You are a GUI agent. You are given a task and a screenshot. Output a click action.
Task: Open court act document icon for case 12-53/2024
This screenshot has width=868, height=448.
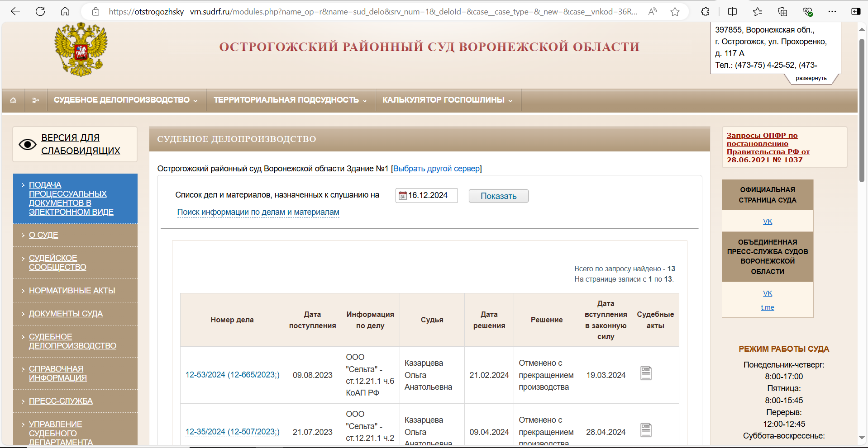646,373
